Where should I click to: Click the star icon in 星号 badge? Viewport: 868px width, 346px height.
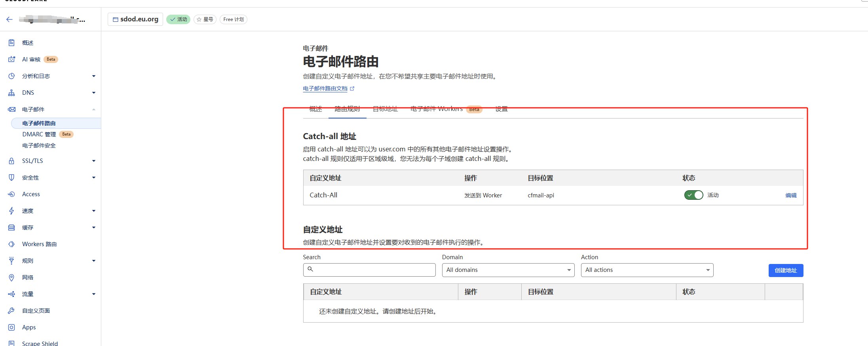199,19
